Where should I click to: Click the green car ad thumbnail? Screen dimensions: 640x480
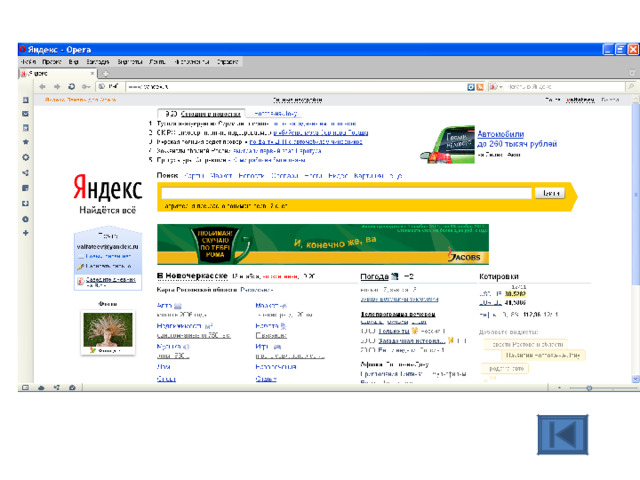447,144
